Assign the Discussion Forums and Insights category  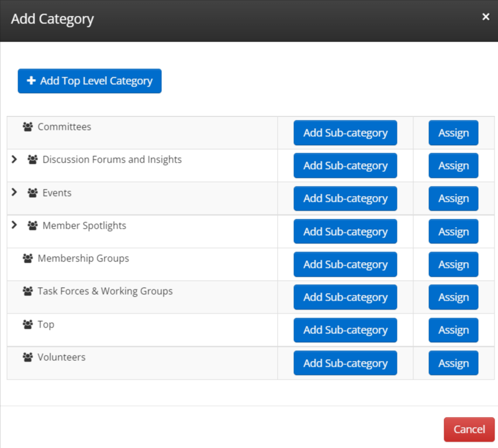(453, 166)
